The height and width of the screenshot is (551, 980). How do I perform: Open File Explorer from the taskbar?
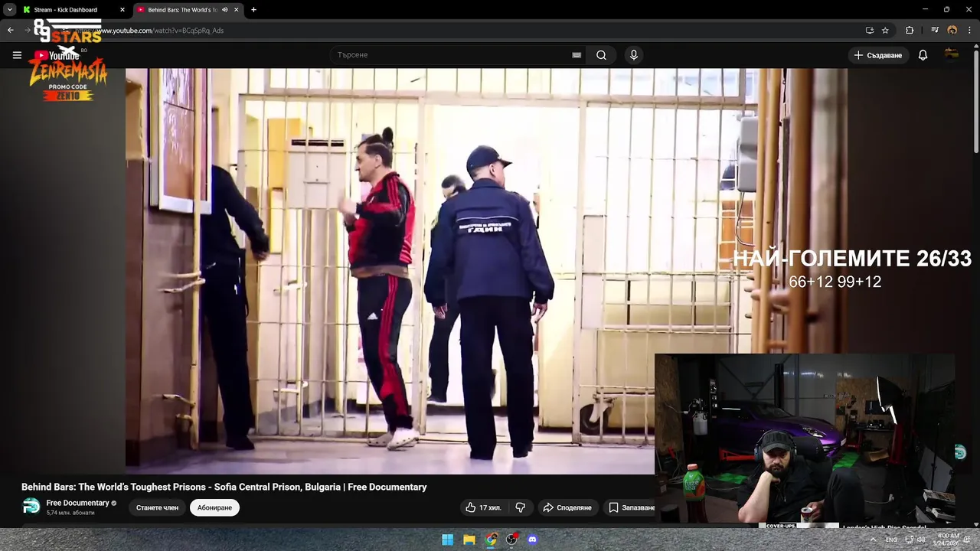(x=469, y=540)
